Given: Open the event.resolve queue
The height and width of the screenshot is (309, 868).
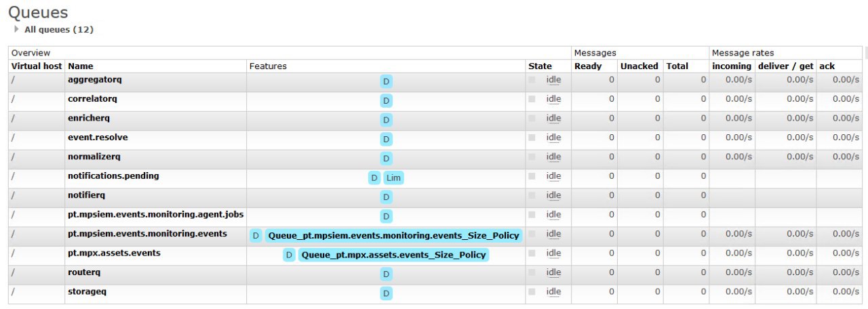Looking at the screenshot, I should [x=98, y=138].
